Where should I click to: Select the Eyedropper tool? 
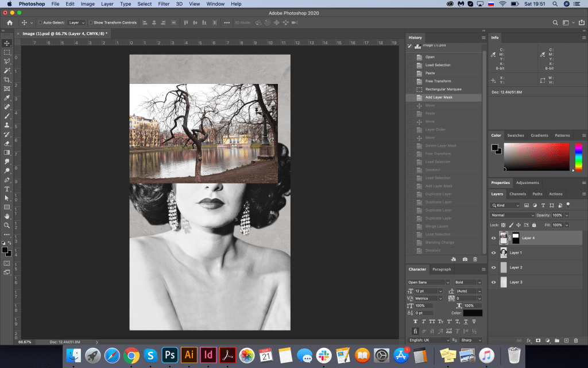click(7, 98)
